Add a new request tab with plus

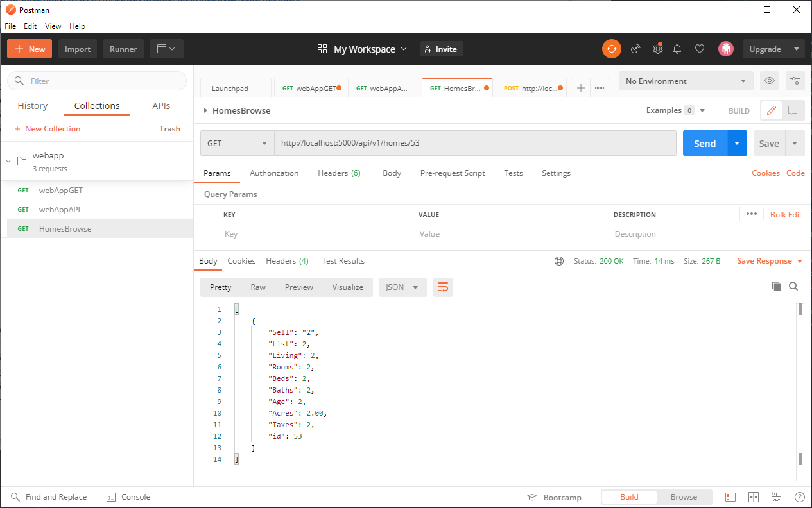580,88
